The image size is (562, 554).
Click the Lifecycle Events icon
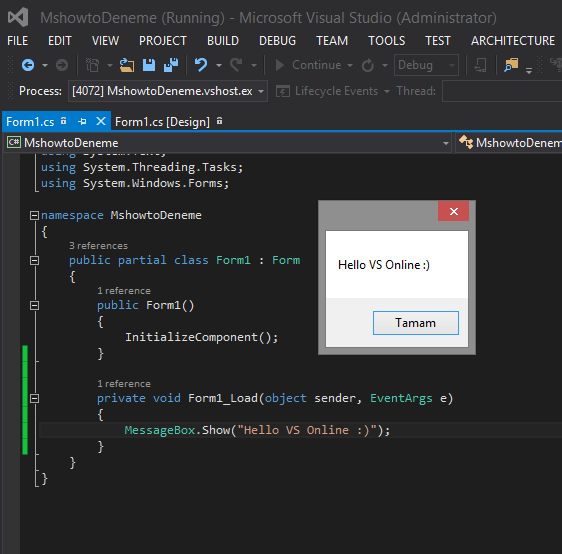pyautogui.click(x=283, y=91)
